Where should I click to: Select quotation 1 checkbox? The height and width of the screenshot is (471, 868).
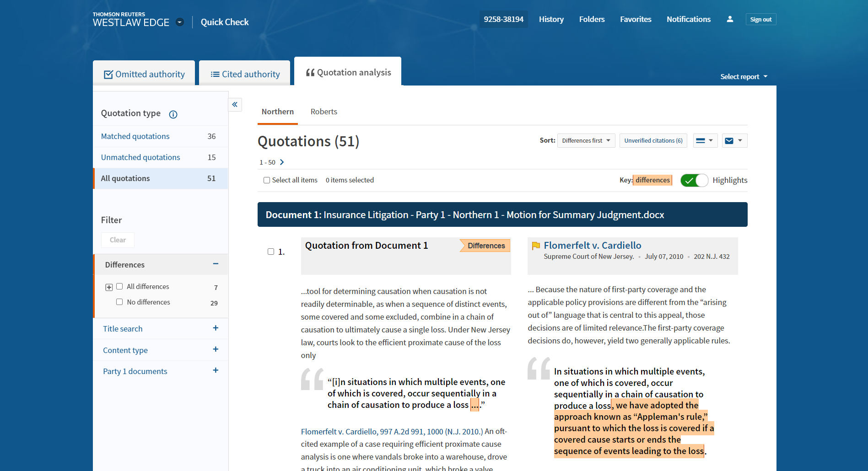271,252
